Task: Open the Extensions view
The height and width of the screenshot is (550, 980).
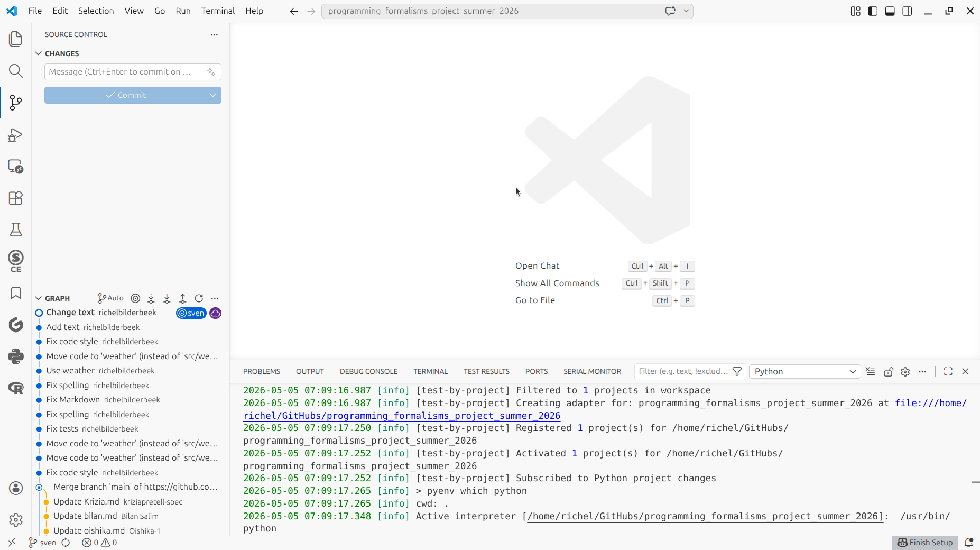Action: pyautogui.click(x=16, y=198)
